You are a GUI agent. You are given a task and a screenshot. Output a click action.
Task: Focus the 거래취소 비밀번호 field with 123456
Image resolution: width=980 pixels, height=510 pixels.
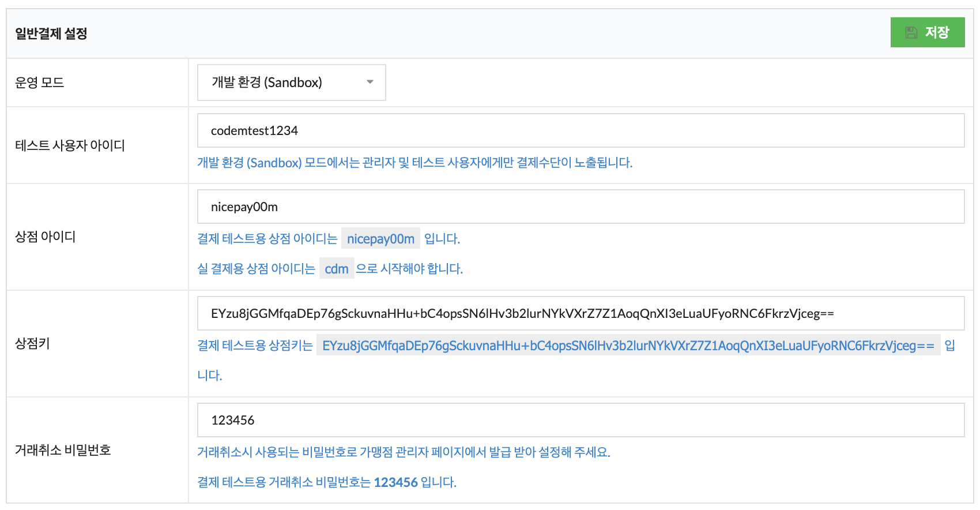pos(581,420)
